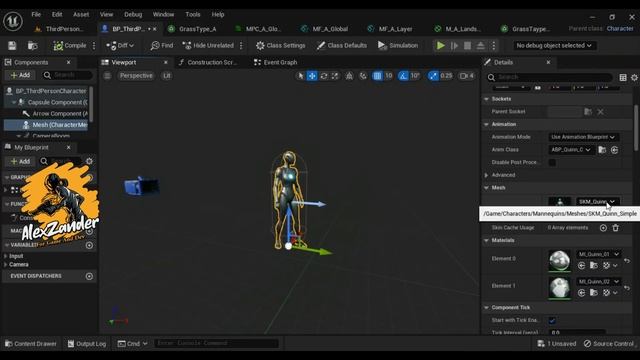Open Details panel settings gear

tap(634, 77)
